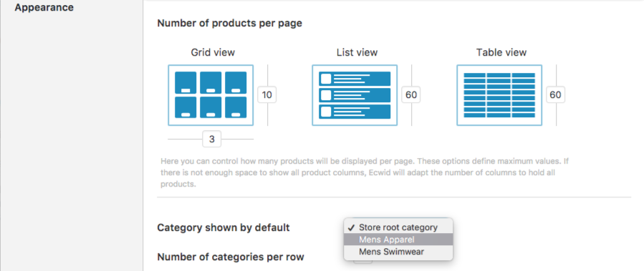This screenshot has width=644, height=271.
Task: Choose Mens Apparel from the dropdown
Action: pyautogui.click(x=398, y=240)
